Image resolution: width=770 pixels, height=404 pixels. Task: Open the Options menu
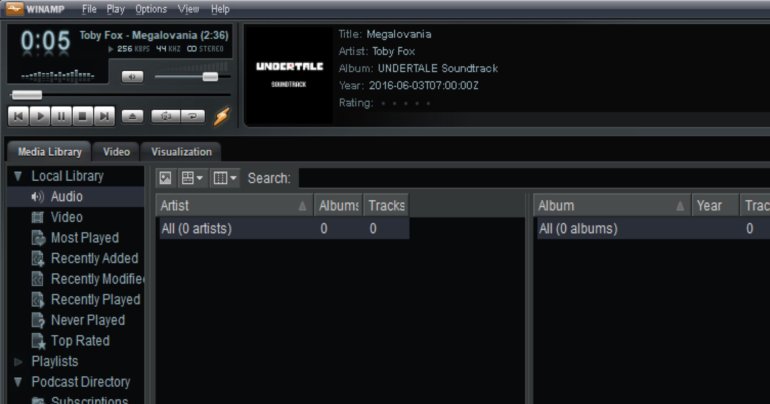pyautogui.click(x=151, y=9)
